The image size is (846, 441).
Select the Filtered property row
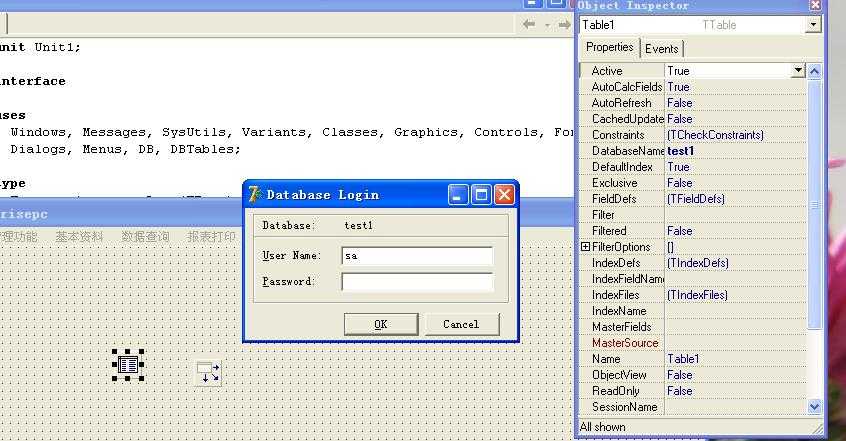[x=693, y=231]
